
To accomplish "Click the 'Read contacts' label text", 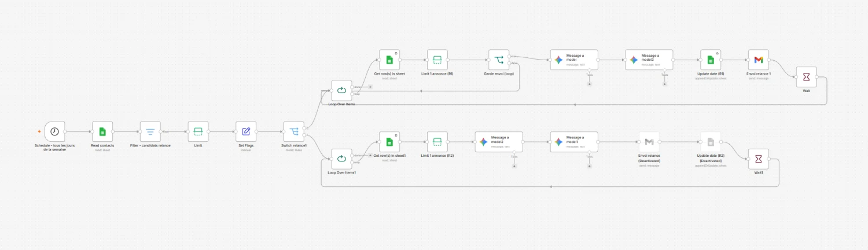I will pyautogui.click(x=102, y=145).
